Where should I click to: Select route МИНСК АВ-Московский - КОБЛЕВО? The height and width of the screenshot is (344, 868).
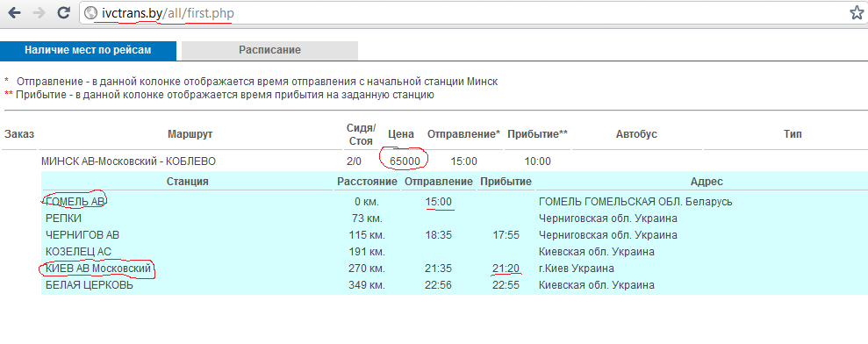coord(128,161)
